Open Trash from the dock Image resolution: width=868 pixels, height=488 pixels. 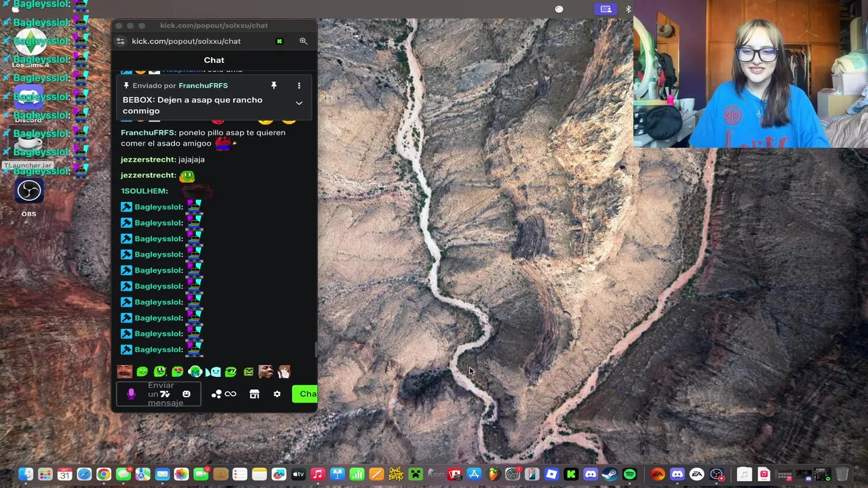(842, 474)
